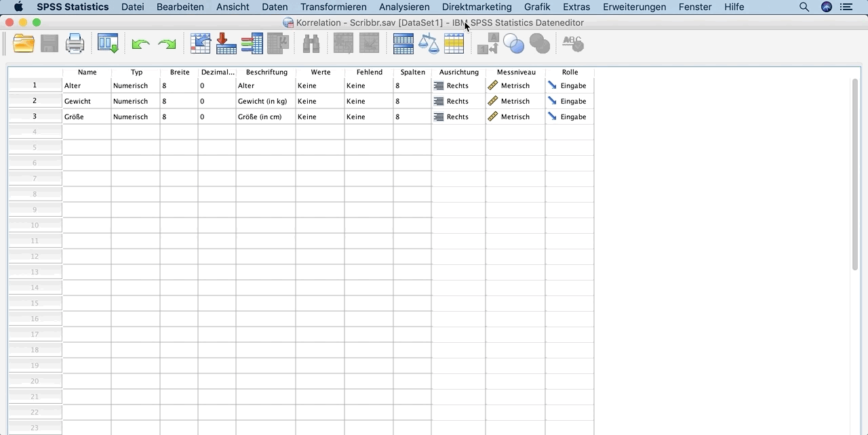Select the Ausrichtung cell for Alter
The height and width of the screenshot is (435, 868).
point(458,86)
